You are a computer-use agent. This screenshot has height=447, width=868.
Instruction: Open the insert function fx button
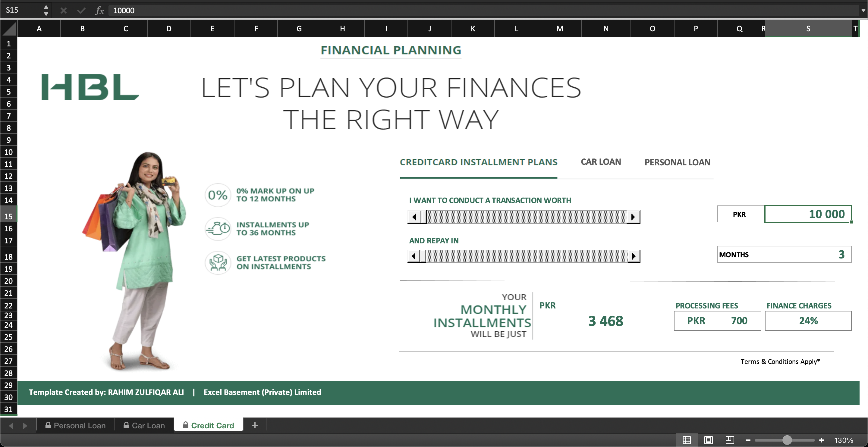pyautogui.click(x=99, y=11)
